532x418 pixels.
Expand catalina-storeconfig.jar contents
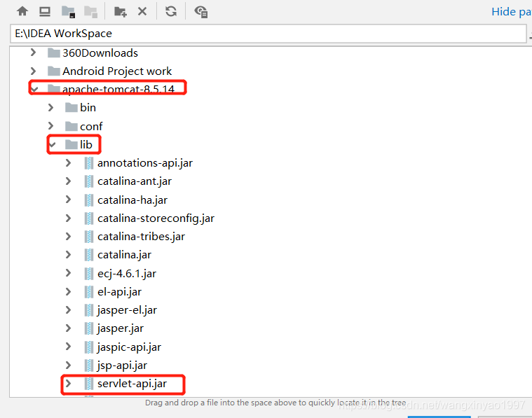pos(68,218)
